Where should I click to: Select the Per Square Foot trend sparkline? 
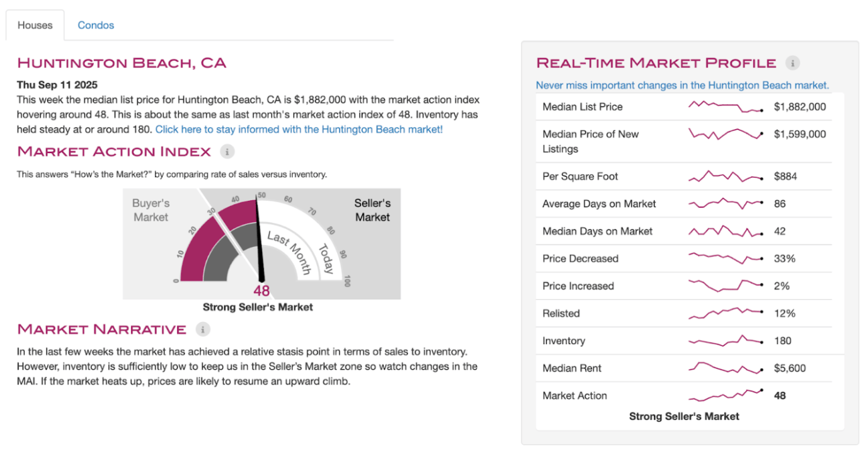pos(726,176)
